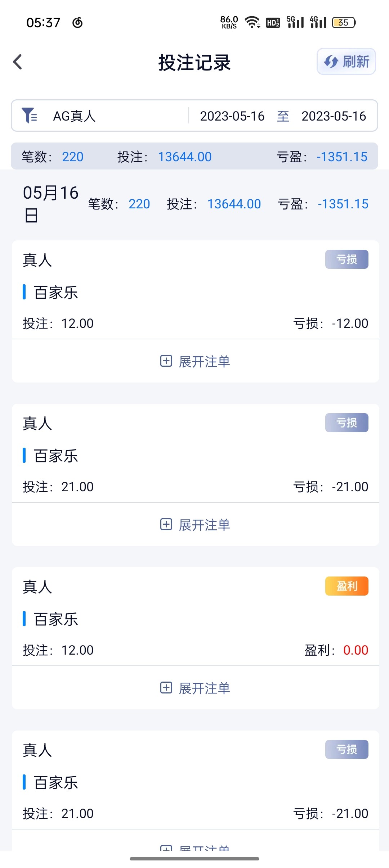Viewport: 389px width, 868px height.
Task: Tap the 5G signal strength icon
Action: 295,22
